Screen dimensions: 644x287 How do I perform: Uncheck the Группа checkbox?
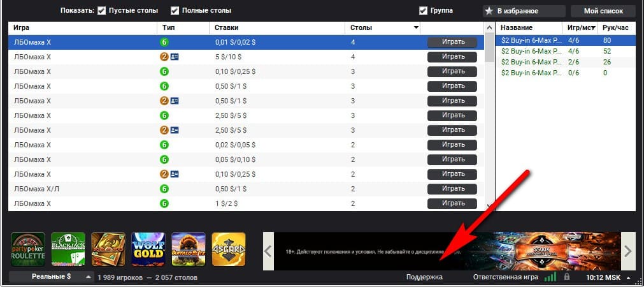tap(424, 11)
